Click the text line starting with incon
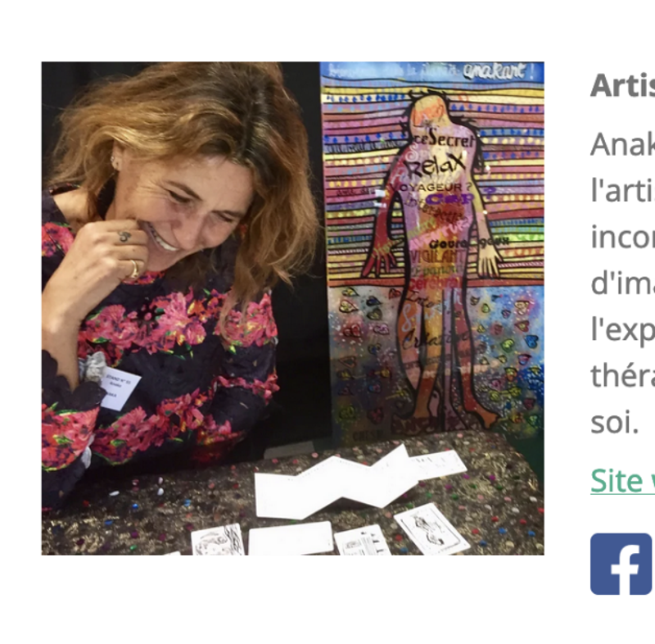Image resolution: width=655 pixels, height=644 pixels. [623, 237]
